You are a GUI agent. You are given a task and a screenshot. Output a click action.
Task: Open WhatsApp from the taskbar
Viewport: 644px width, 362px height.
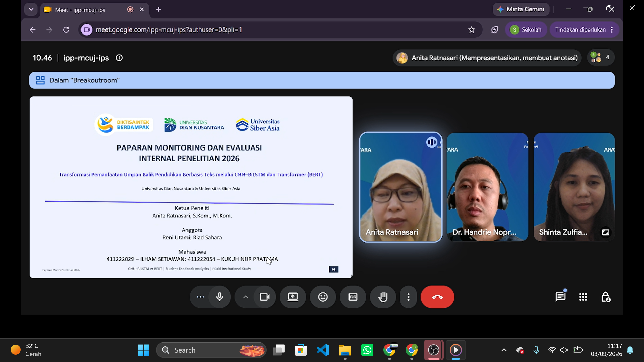coord(367,350)
